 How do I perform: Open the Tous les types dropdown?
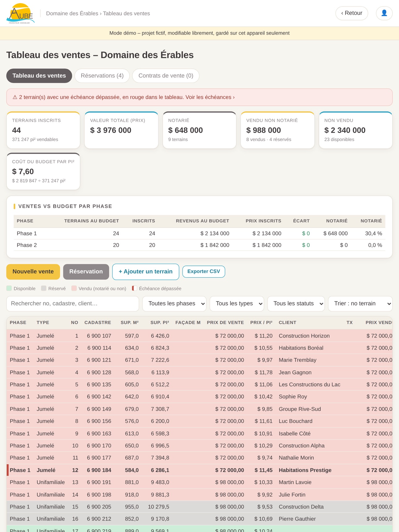point(237,304)
